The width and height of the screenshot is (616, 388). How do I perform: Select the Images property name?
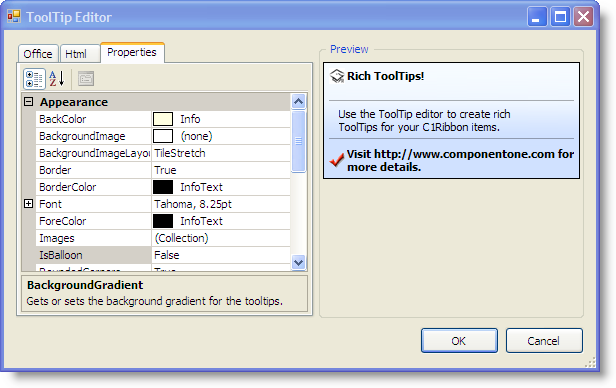click(57, 238)
